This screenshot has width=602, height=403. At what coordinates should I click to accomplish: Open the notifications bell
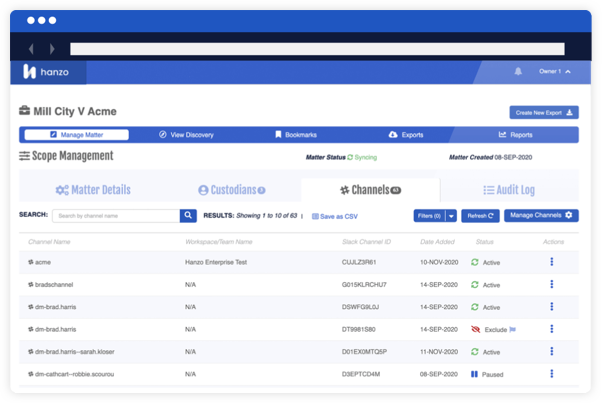518,71
